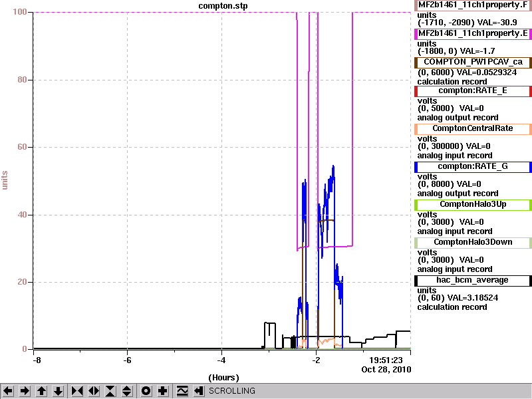532x399 pixels.
Task: Click the compton.stp graph title
Action: (223, 6)
